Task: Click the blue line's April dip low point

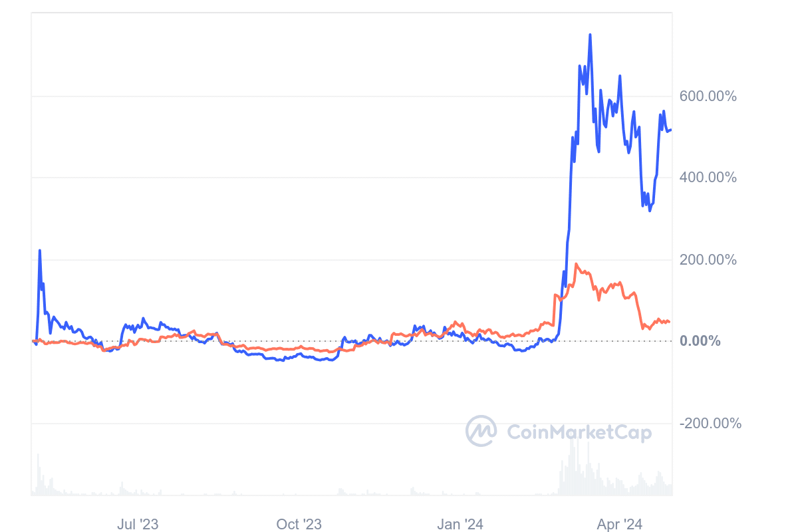Action: tap(650, 211)
